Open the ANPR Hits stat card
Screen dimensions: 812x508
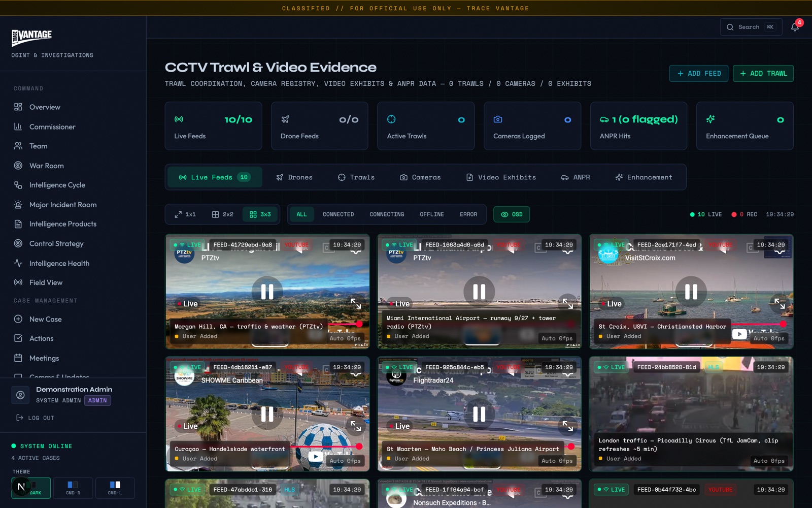click(x=638, y=126)
